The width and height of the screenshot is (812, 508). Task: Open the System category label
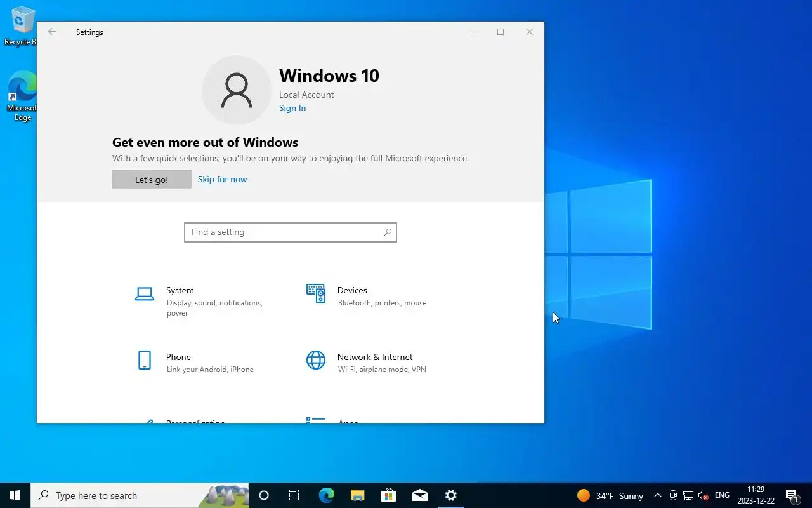[180, 290]
